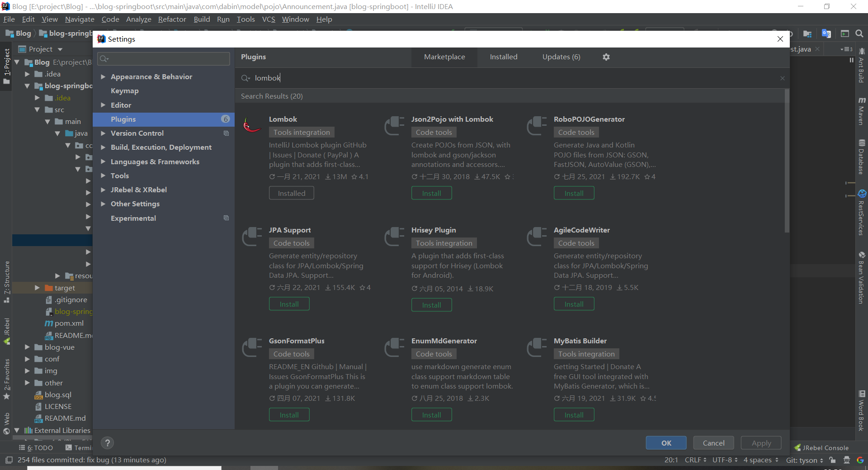Image resolution: width=868 pixels, height=470 pixels.
Task: Expand the Tools settings section
Action: click(x=103, y=176)
